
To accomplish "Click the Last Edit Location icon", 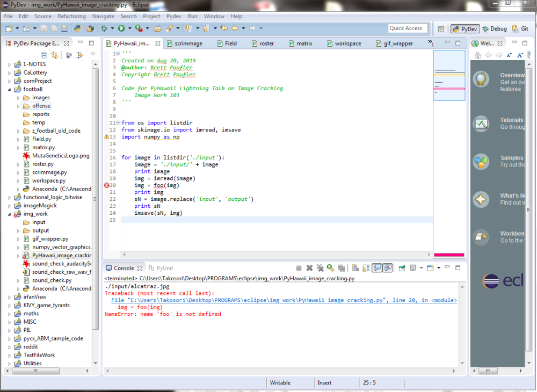I will pos(224,28).
